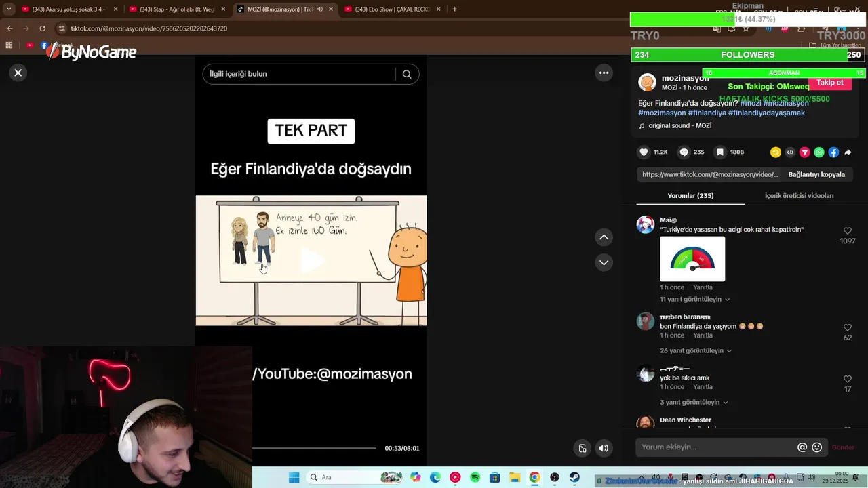This screenshot has width=868, height=488.
Task: Switch to 'İçerik üreticisi videoları' tab
Action: [x=799, y=195]
